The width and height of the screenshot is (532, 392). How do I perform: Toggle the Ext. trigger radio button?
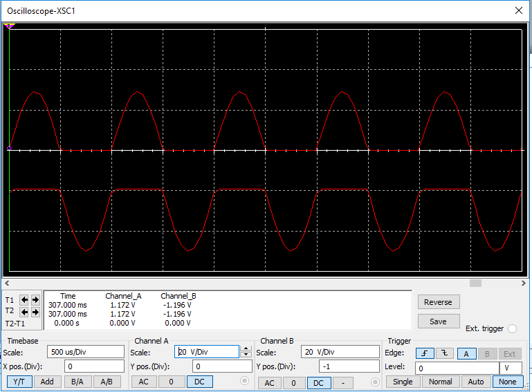coord(512,328)
